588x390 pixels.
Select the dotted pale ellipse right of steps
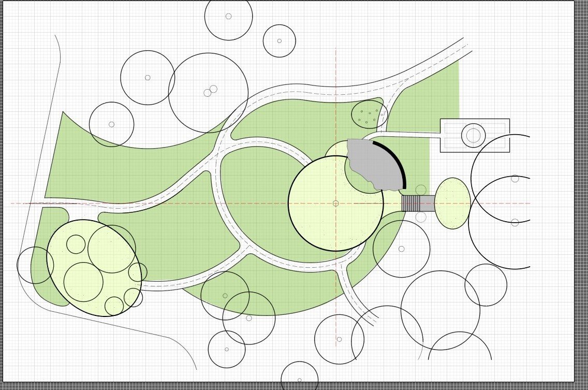click(x=452, y=203)
